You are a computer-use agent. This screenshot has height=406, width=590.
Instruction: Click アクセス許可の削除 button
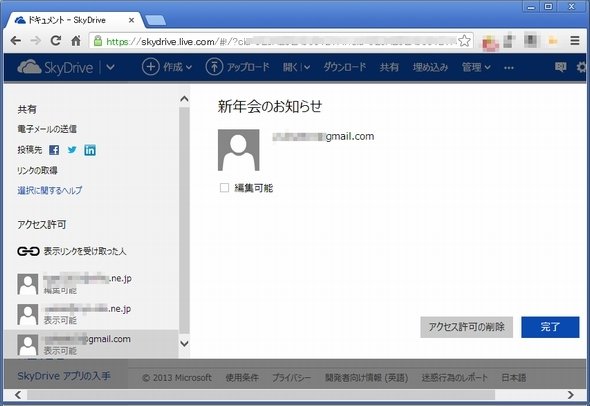(467, 327)
